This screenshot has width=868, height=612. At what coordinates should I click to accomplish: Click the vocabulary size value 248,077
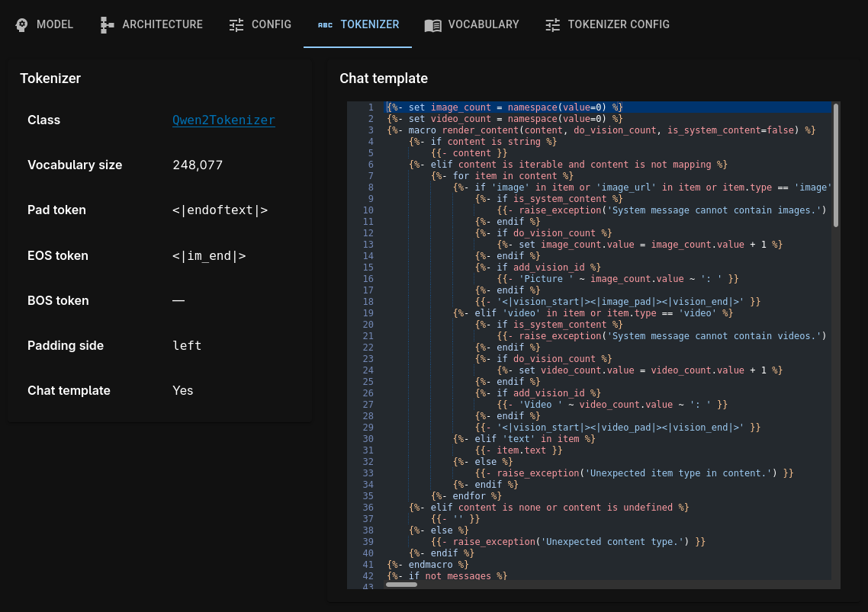click(x=198, y=165)
